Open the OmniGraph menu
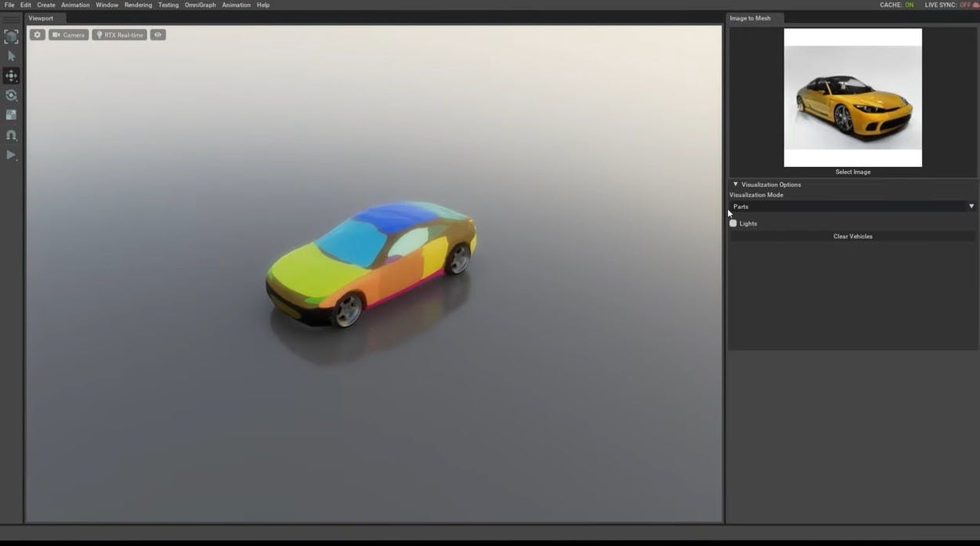 pos(200,5)
